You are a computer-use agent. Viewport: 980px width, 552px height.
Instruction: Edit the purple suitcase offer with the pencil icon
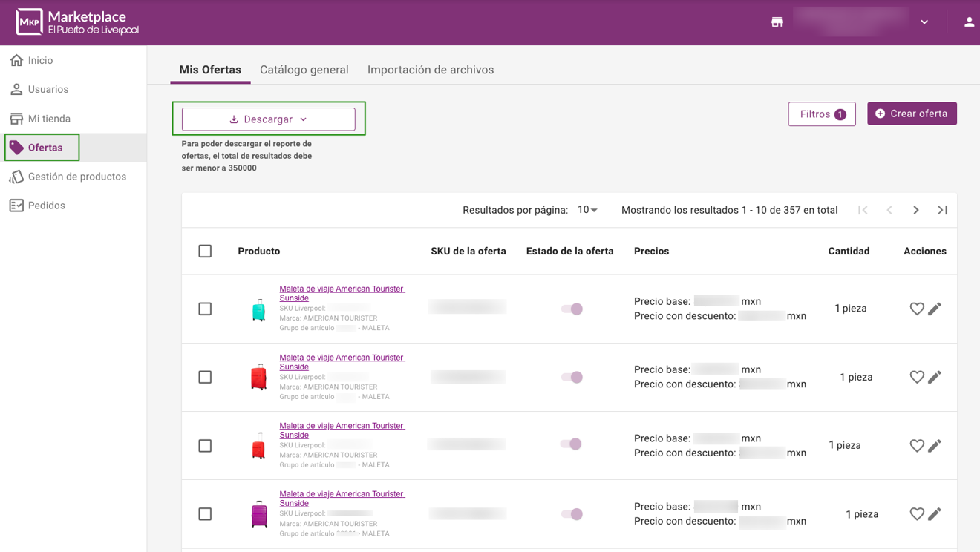tap(935, 513)
